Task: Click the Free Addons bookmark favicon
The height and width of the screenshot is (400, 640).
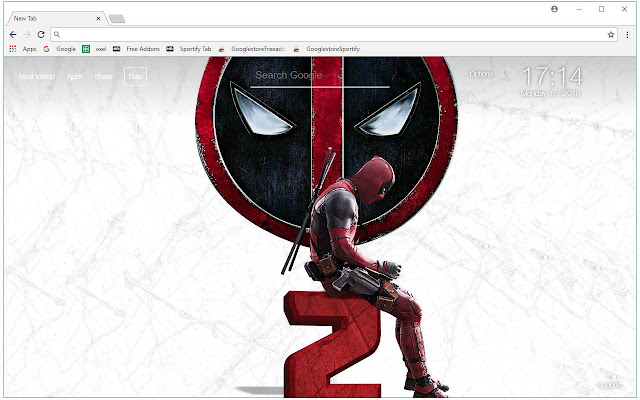Action: pos(116,49)
